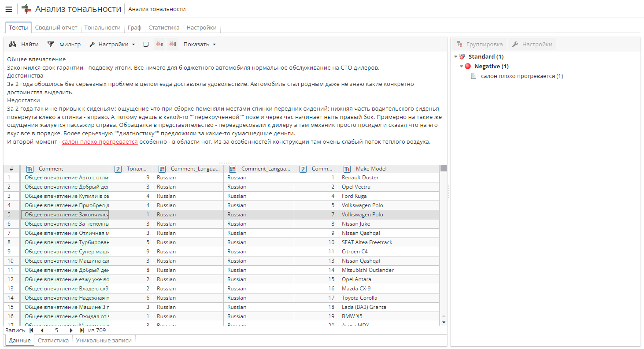
Task: Select comment Общее впечатление Авто с отли in row 1
Action: [x=65, y=178]
